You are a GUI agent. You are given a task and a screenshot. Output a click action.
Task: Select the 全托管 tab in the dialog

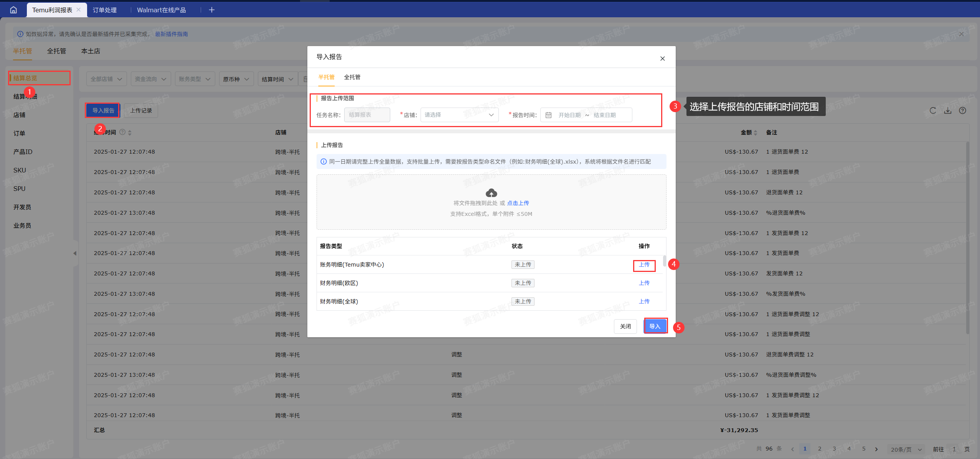[x=352, y=77]
